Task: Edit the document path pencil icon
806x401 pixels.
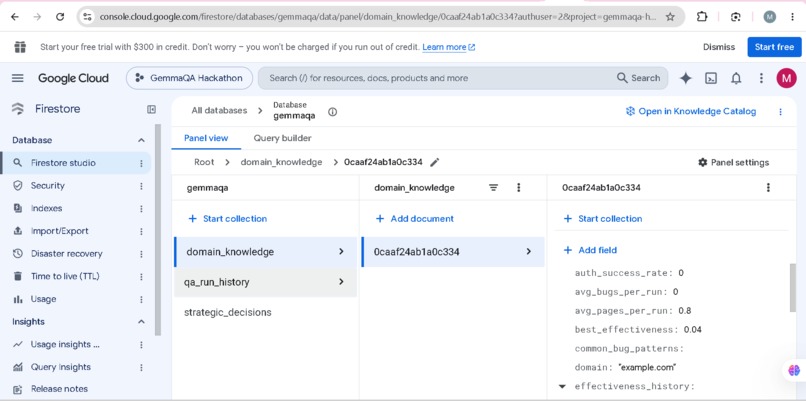Action: [x=435, y=162]
